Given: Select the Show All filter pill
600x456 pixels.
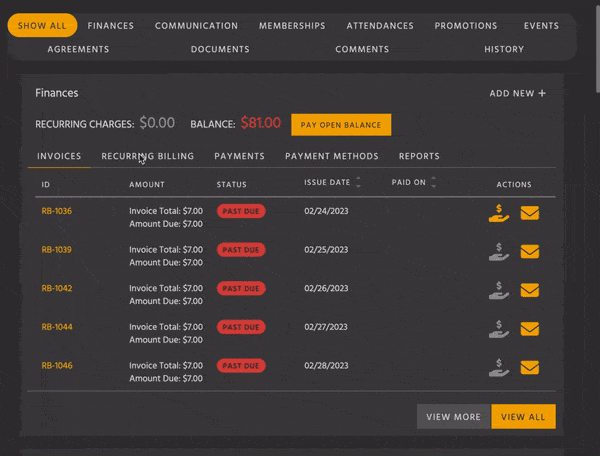Looking at the screenshot, I should click(42, 26).
